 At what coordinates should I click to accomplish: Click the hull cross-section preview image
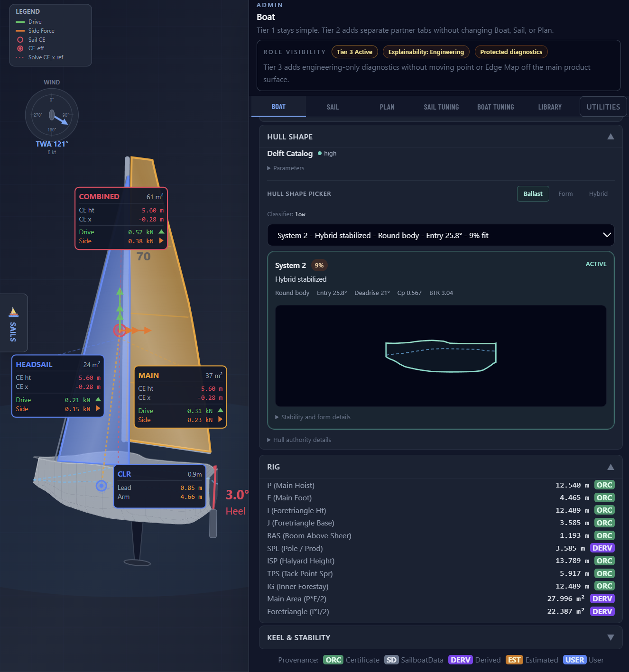440,356
